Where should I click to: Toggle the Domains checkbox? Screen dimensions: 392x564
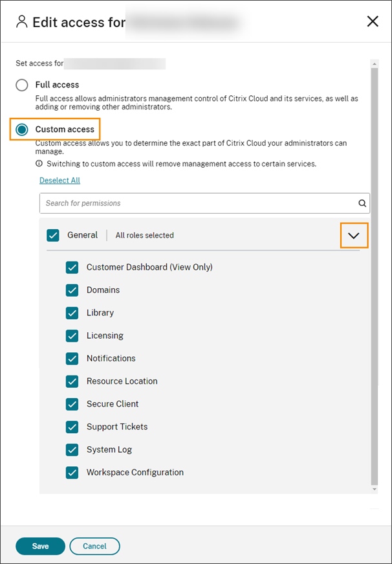coord(72,290)
